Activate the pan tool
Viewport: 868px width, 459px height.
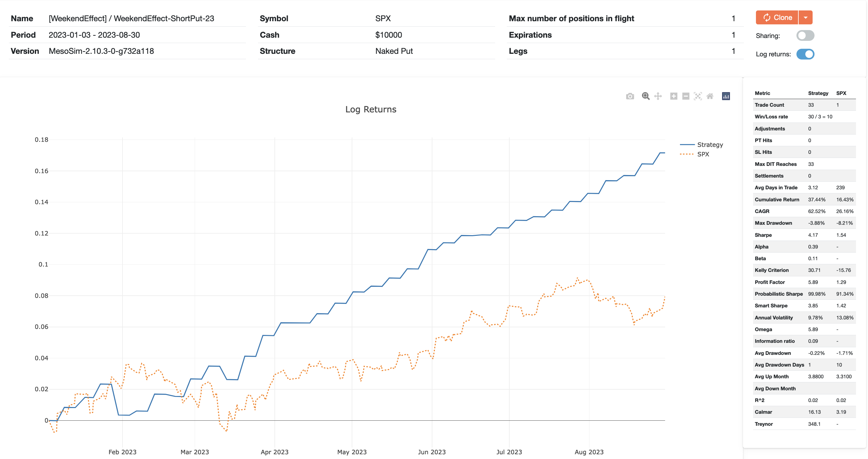(x=657, y=96)
